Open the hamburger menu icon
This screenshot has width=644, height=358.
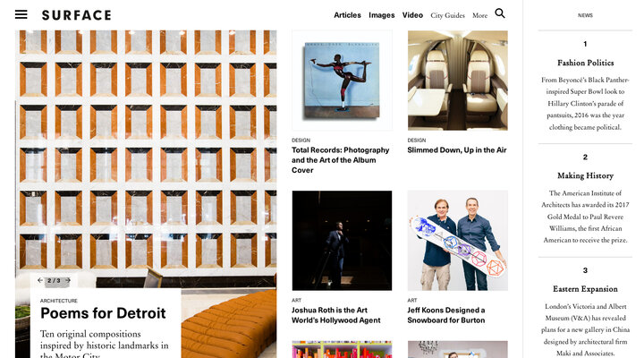[21, 14]
